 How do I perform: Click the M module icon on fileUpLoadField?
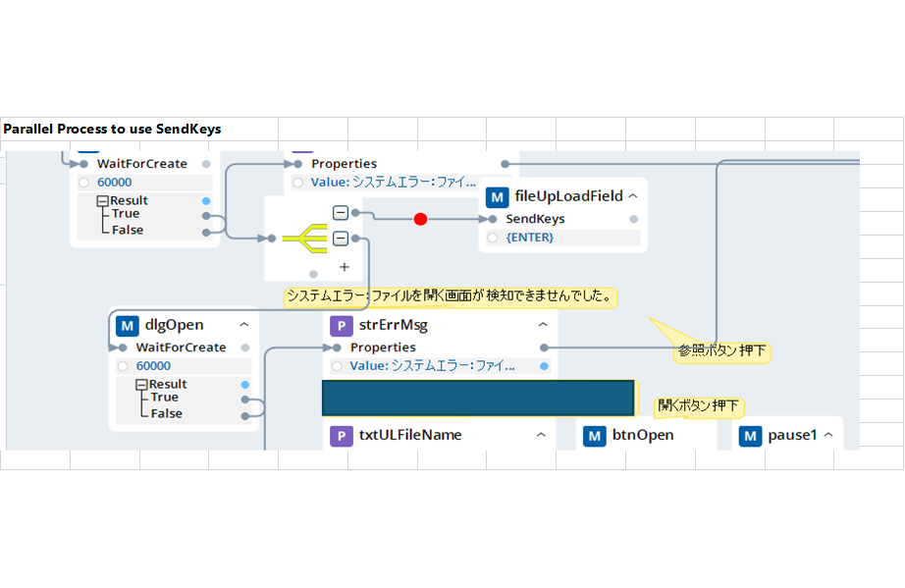497,194
